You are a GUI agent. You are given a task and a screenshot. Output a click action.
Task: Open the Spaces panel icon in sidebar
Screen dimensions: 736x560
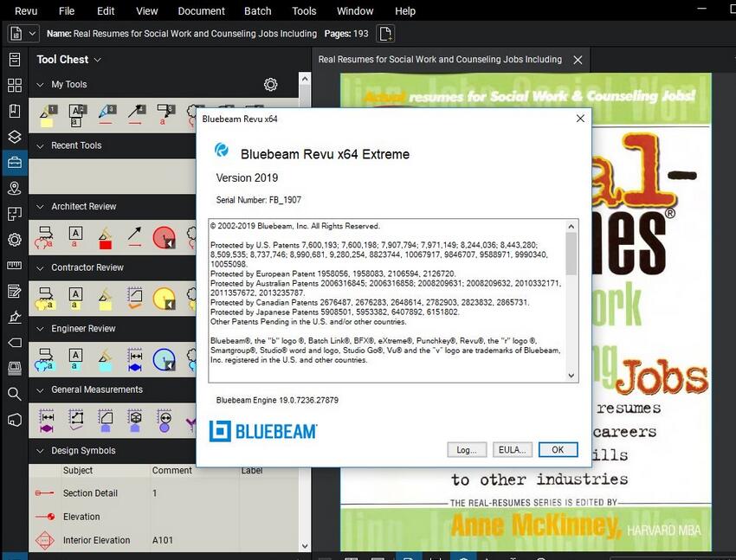pos(15,214)
